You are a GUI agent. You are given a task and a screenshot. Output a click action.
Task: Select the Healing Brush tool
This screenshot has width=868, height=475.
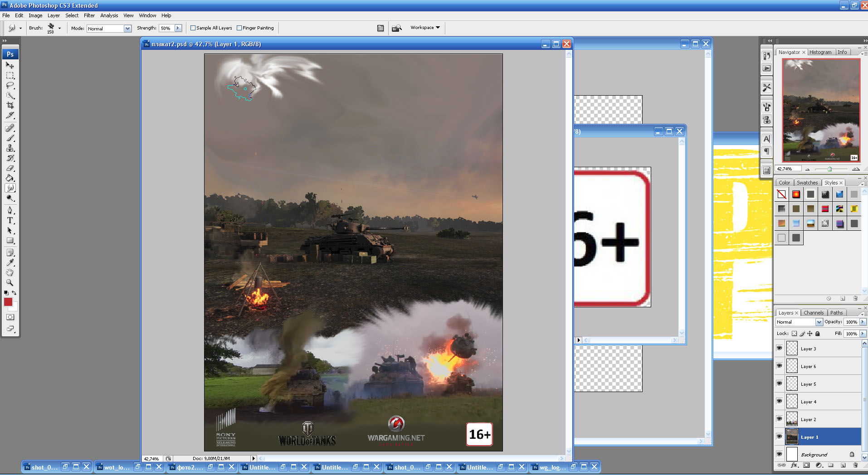10,128
